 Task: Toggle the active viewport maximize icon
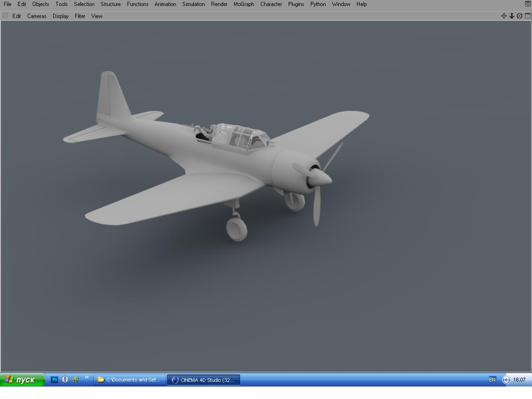pos(527,16)
